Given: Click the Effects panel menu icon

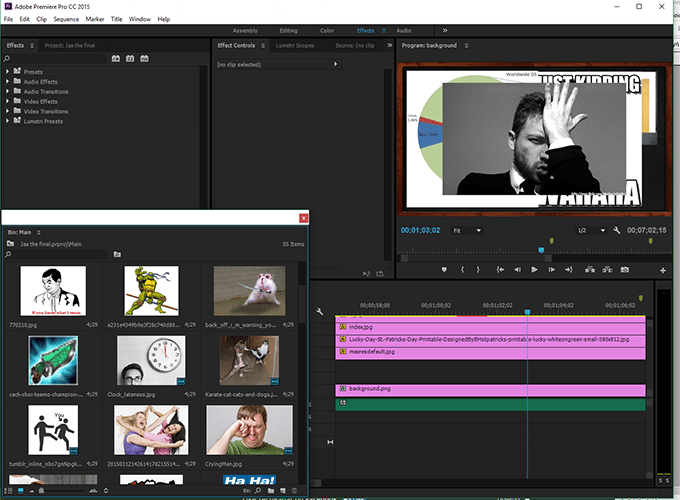Looking at the screenshot, I should [31, 45].
